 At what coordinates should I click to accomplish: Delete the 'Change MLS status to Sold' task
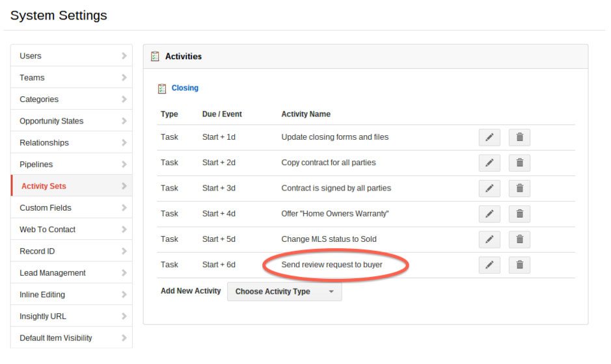click(x=519, y=239)
